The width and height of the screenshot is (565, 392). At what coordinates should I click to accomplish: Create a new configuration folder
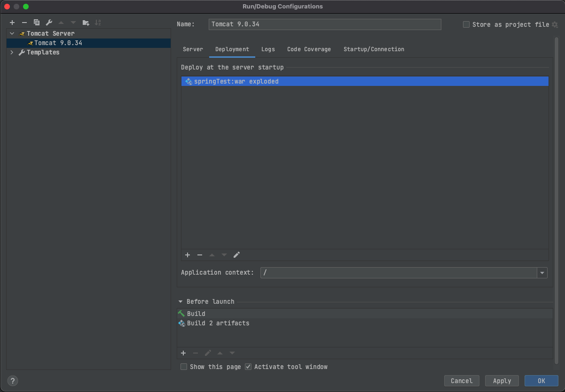[x=86, y=23]
